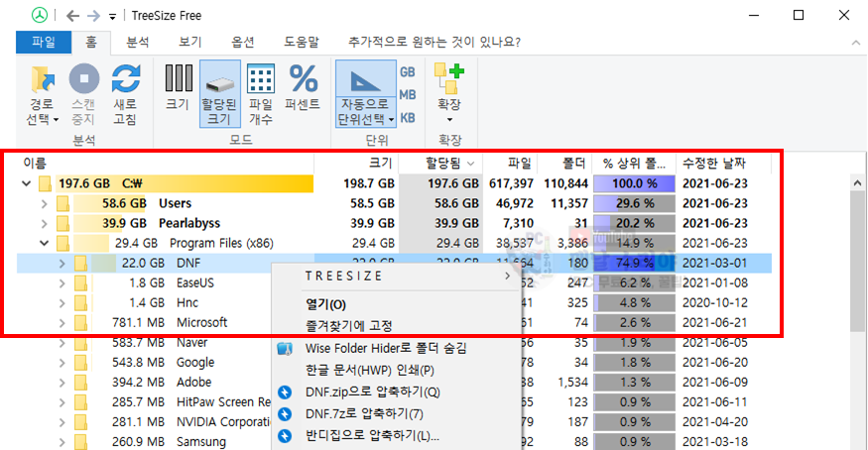The image size is (868, 450).
Task: Expand the EaseUS folder
Action: coord(62,283)
